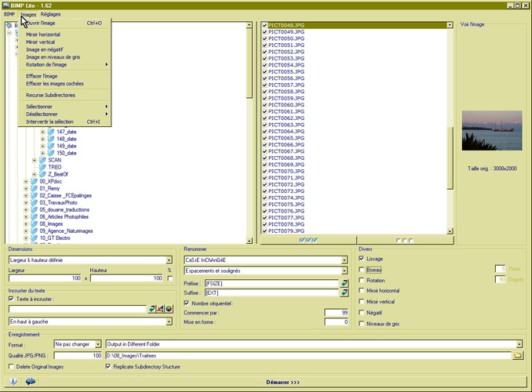Screen dimensions: 532x392
Task: Select PICT0060.JPG in the file list
Action: (286, 105)
